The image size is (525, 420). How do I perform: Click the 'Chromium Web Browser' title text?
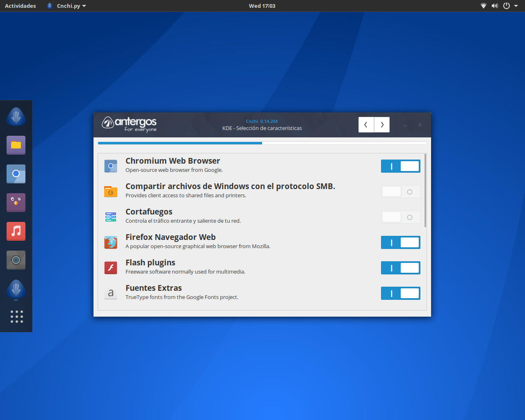pyautogui.click(x=173, y=161)
